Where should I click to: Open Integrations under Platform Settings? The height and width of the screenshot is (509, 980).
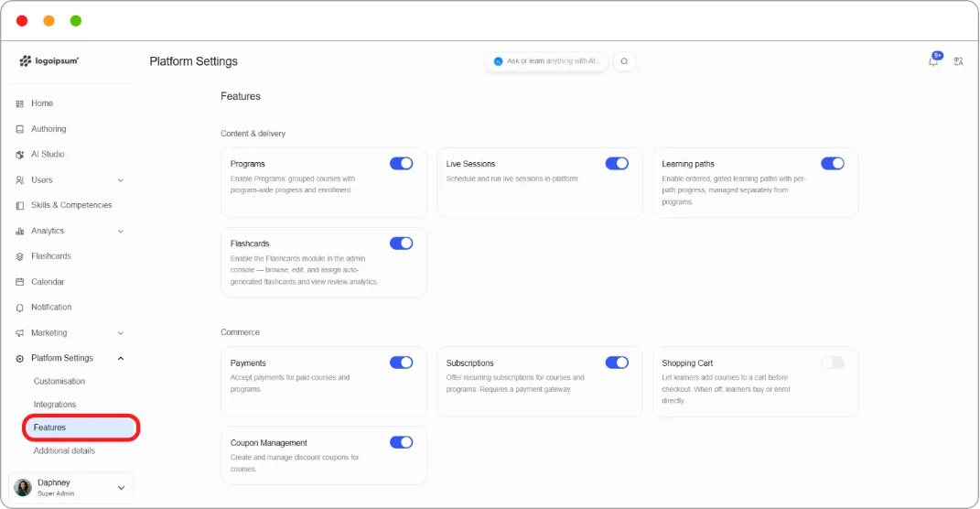(x=55, y=405)
